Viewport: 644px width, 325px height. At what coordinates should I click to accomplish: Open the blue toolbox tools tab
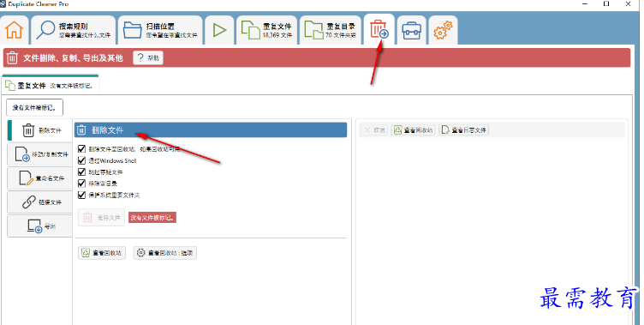(x=412, y=30)
